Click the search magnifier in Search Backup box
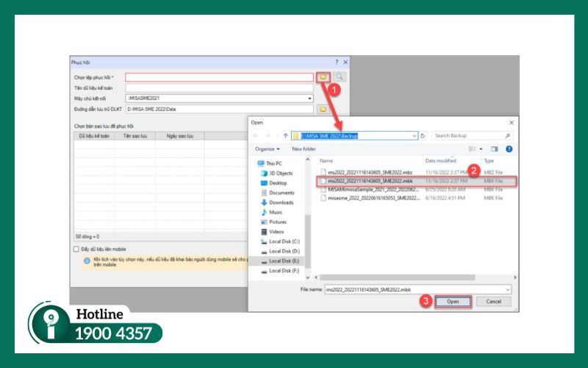This screenshot has height=368, width=588. pyautogui.click(x=507, y=135)
